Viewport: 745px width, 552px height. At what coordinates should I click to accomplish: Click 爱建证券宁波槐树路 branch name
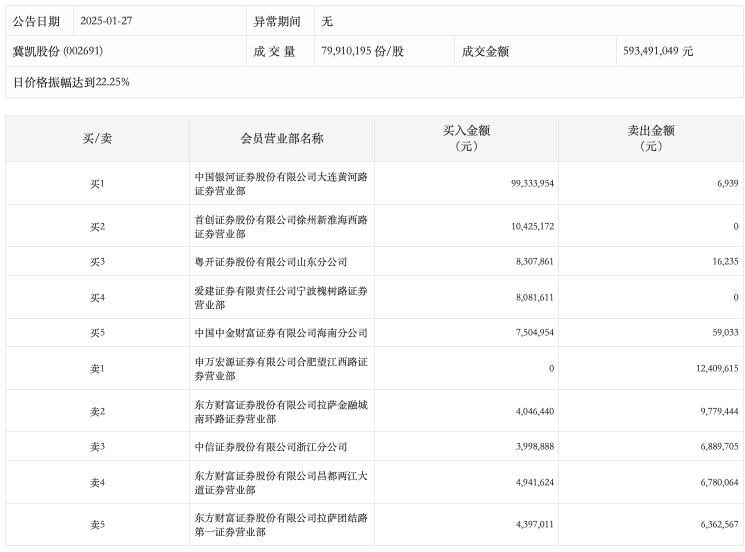point(281,297)
